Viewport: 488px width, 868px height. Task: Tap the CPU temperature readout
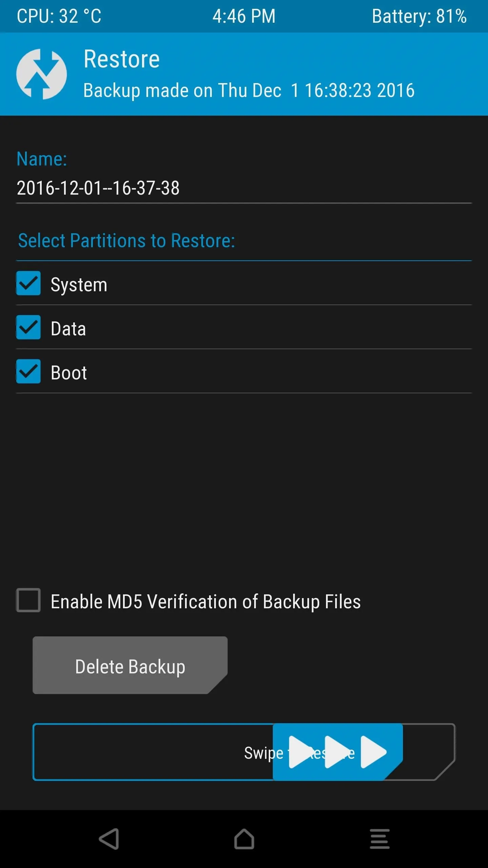tap(59, 16)
